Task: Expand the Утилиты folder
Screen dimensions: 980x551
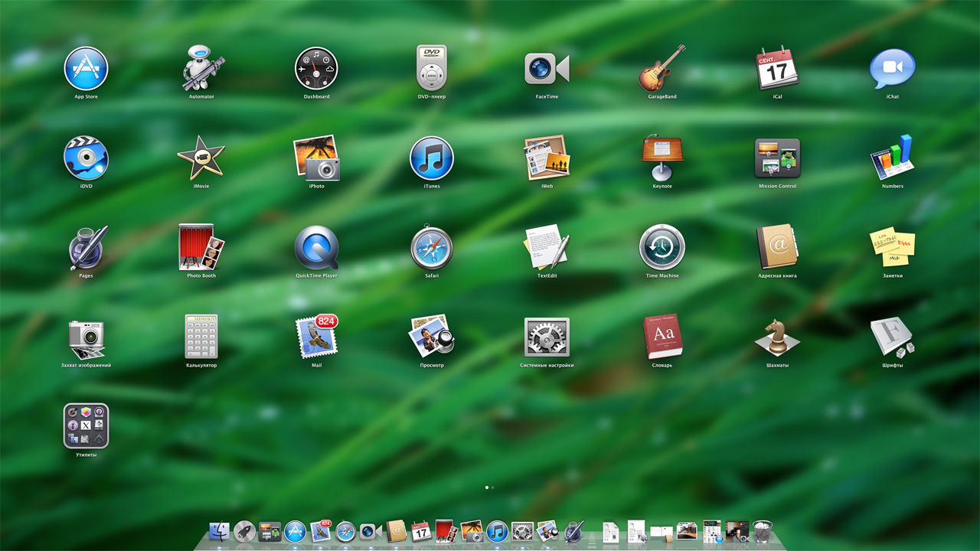Action: tap(86, 426)
